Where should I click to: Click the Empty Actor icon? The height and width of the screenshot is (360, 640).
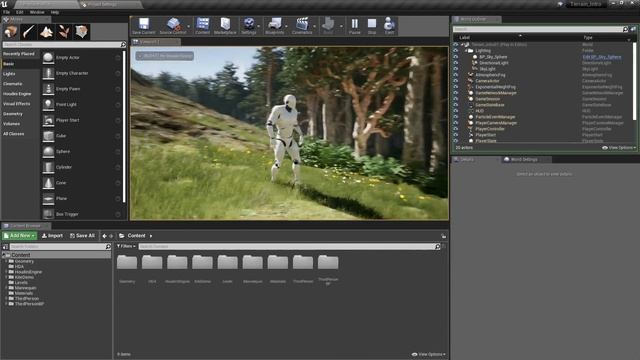pos(48,58)
